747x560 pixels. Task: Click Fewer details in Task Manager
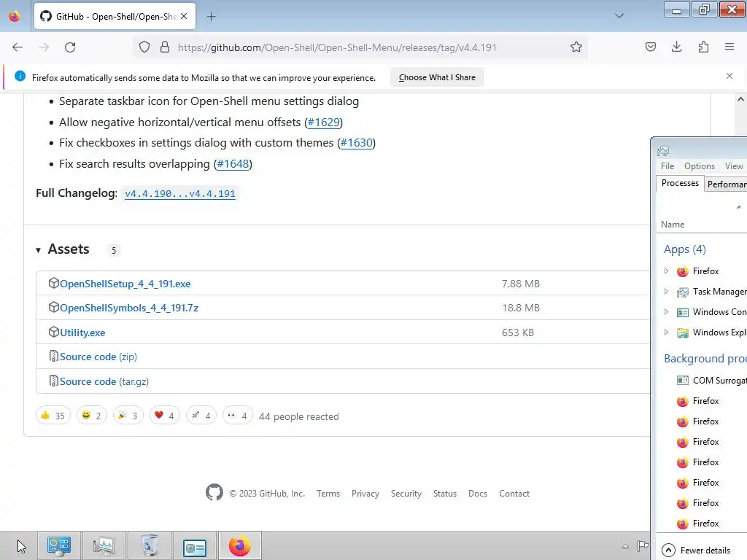pos(697,551)
